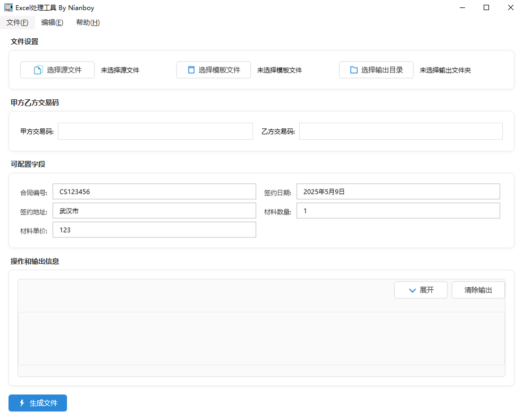Viewport: 523px width, 420px height.
Task: Open the 文件(F) menu
Action: tap(17, 22)
